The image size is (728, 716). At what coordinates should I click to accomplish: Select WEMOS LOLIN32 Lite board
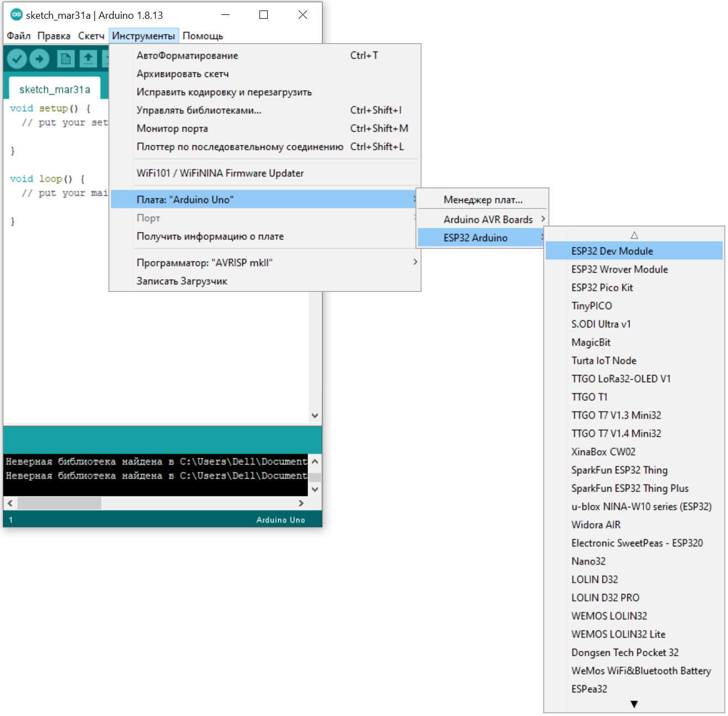[x=618, y=634]
